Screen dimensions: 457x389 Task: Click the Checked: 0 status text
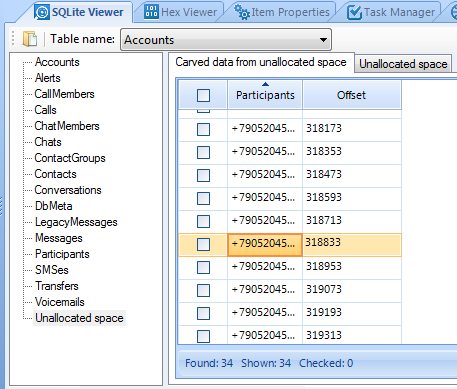tap(326, 363)
